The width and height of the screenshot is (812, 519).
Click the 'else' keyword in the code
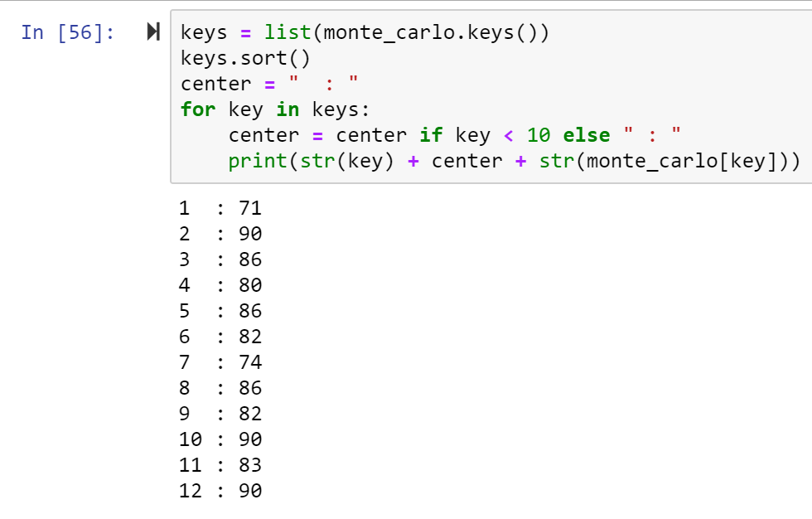586,135
